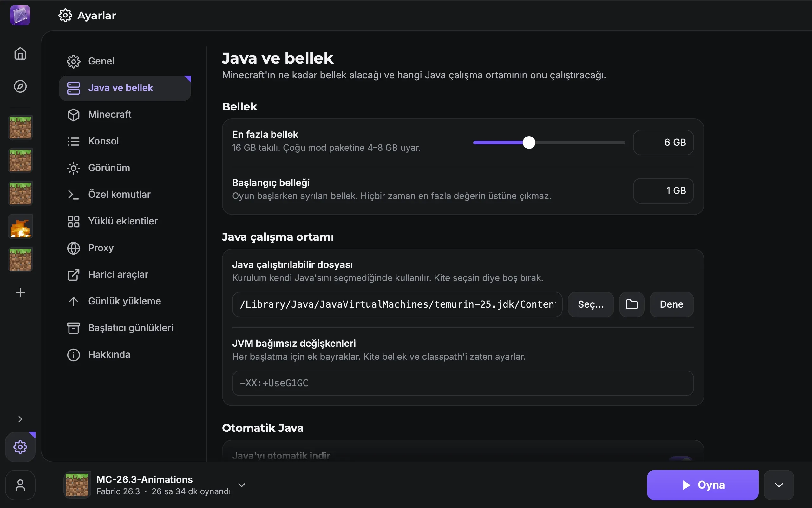This screenshot has height=508, width=812.
Task: Click the Dene button
Action: tap(671, 304)
